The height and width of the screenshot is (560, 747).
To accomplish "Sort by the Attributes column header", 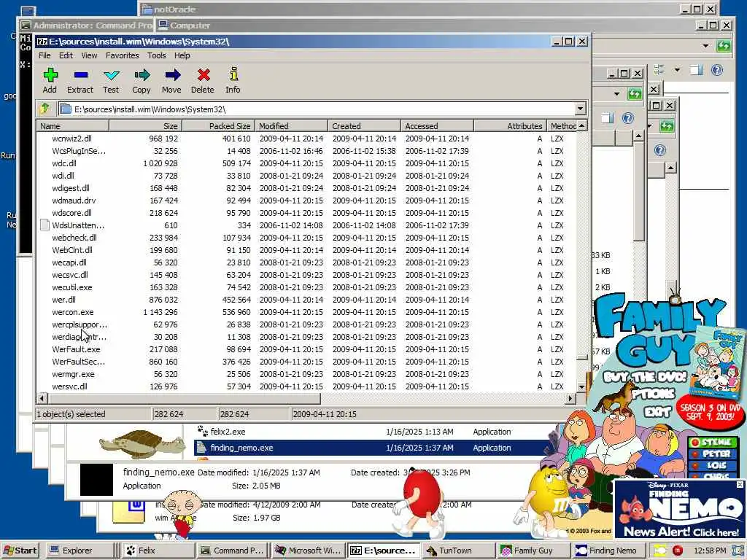I will click(x=510, y=125).
